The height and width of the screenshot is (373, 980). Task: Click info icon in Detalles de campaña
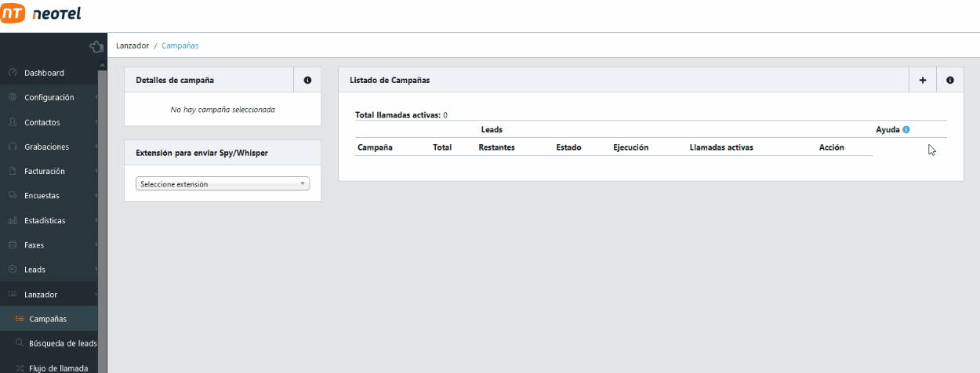click(307, 80)
